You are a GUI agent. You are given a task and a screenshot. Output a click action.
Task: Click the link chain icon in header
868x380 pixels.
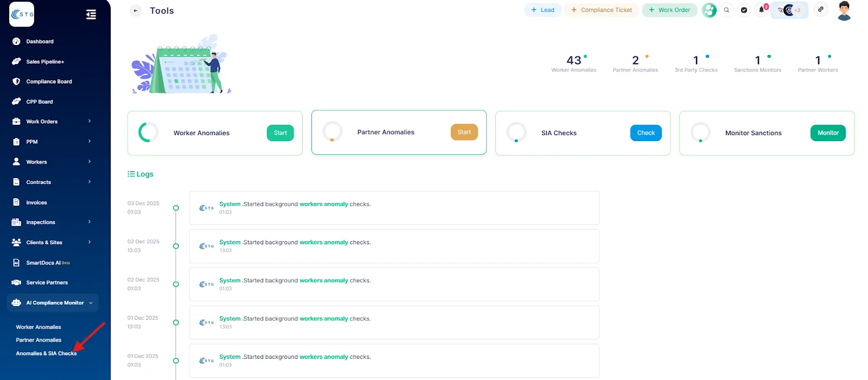pos(821,10)
